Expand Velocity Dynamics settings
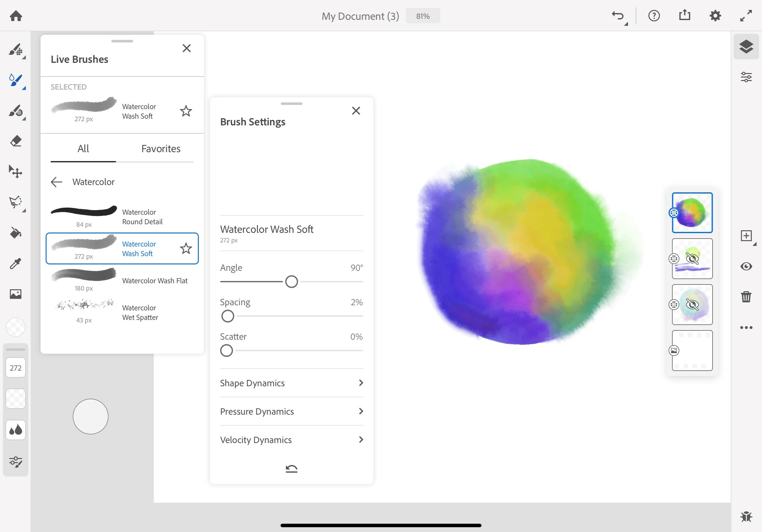This screenshot has height=532, width=762. [291, 440]
